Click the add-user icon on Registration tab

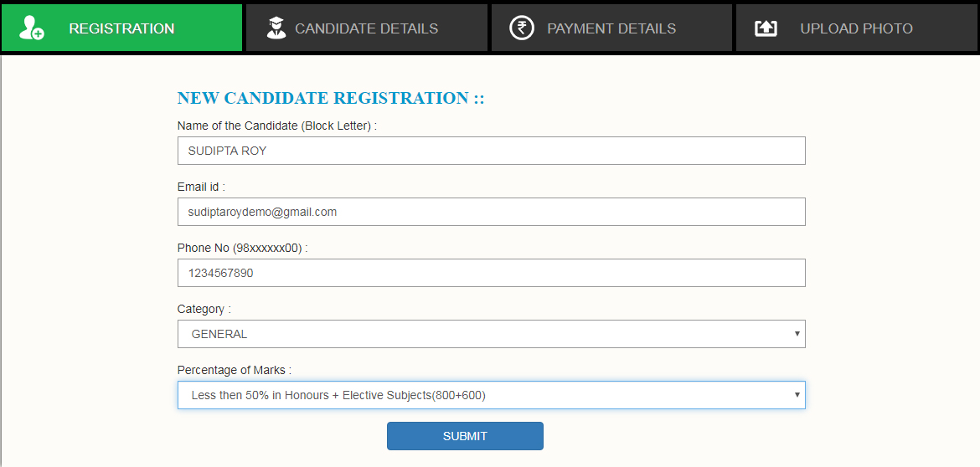coord(32,28)
